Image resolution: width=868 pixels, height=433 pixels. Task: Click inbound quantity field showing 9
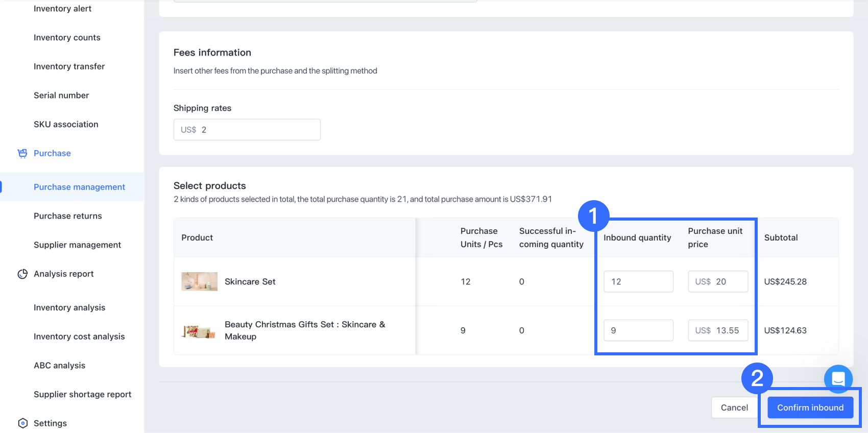(638, 330)
